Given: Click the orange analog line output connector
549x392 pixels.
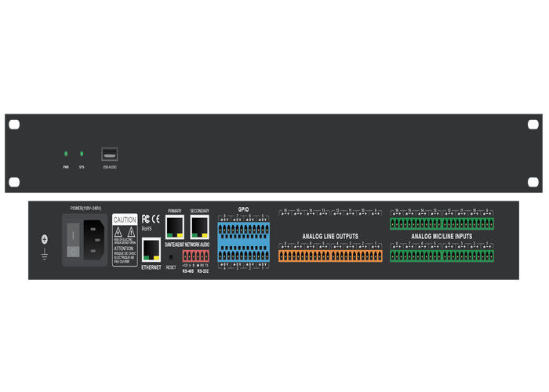Looking at the screenshot, I should coord(330,256).
